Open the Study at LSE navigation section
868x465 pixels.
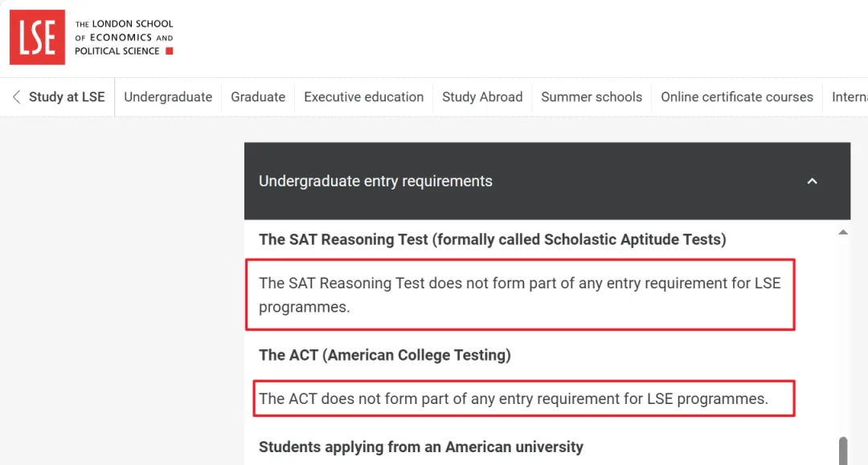67,96
